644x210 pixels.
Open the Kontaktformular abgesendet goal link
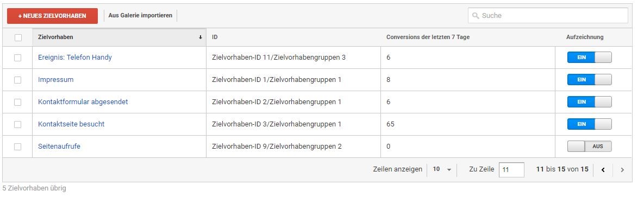(83, 101)
